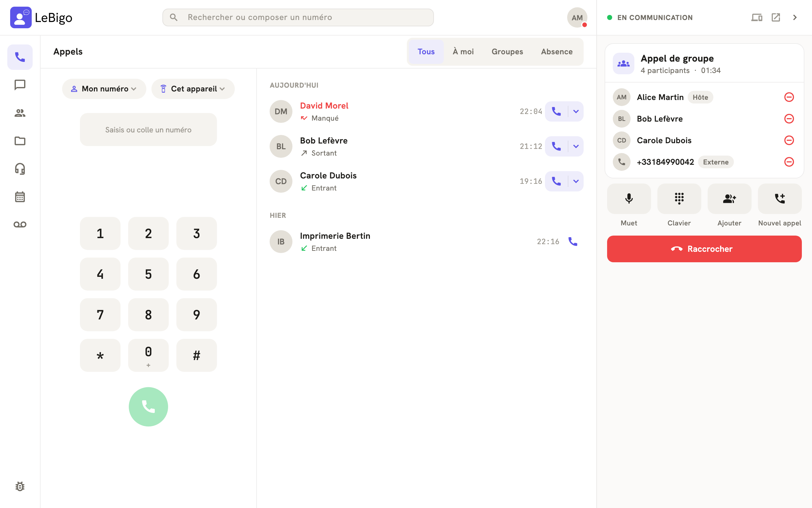This screenshot has height=508, width=812.
Task: Expand call options chevron for David Morel
Action: click(576, 111)
